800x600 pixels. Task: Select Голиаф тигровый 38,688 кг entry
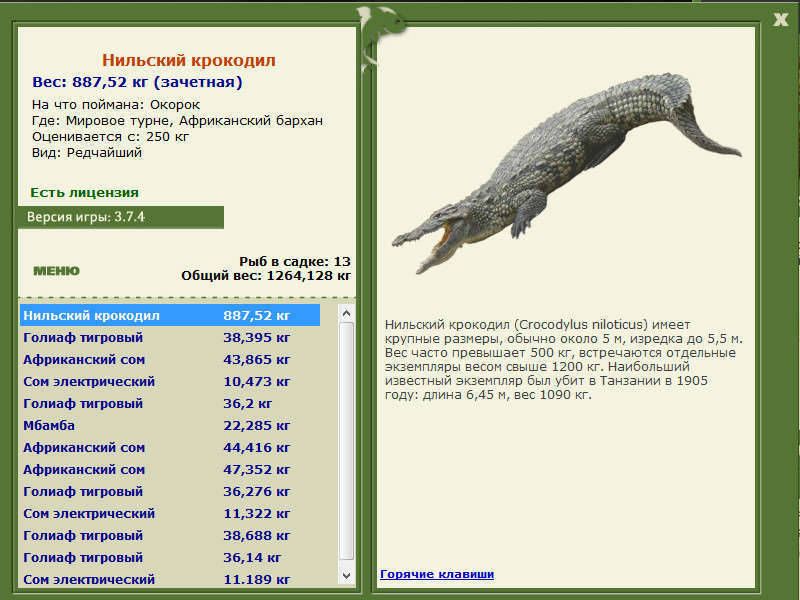[x=170, y=535]
